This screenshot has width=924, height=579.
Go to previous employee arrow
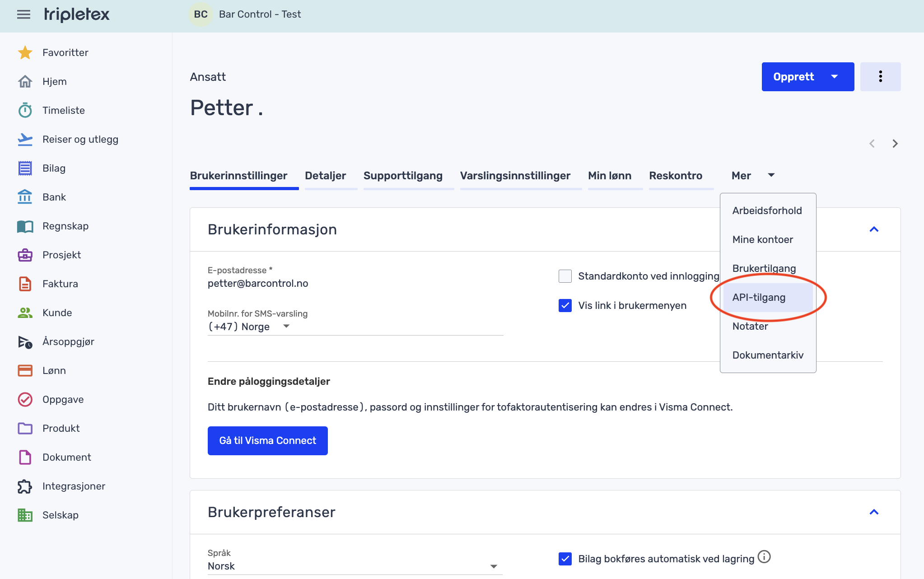(872, 144)
